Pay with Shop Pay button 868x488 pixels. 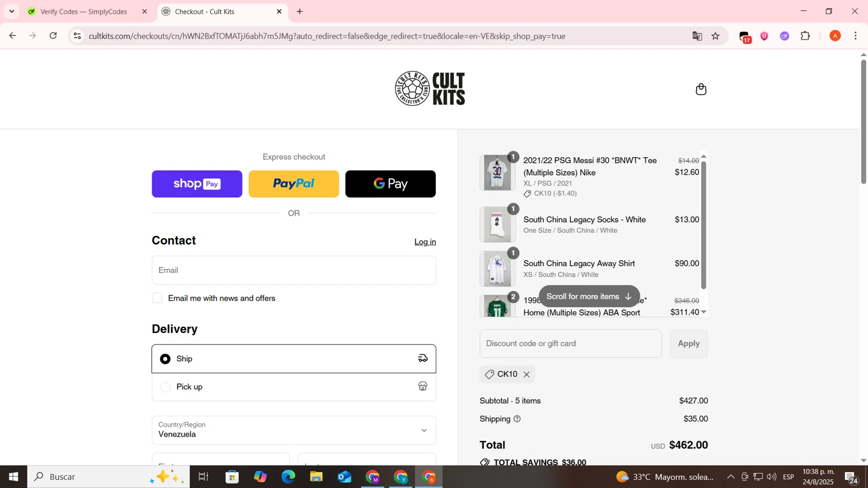(197, 184)
